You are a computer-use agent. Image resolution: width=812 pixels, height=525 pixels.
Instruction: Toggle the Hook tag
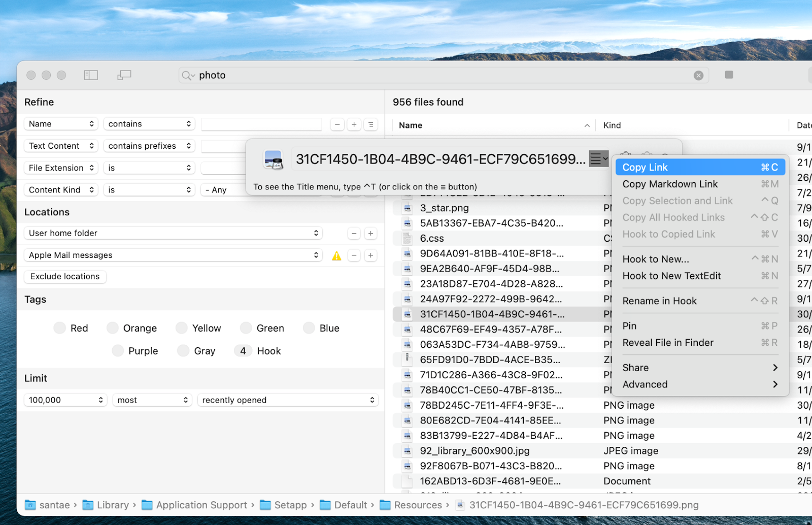[x=243, y=351]
